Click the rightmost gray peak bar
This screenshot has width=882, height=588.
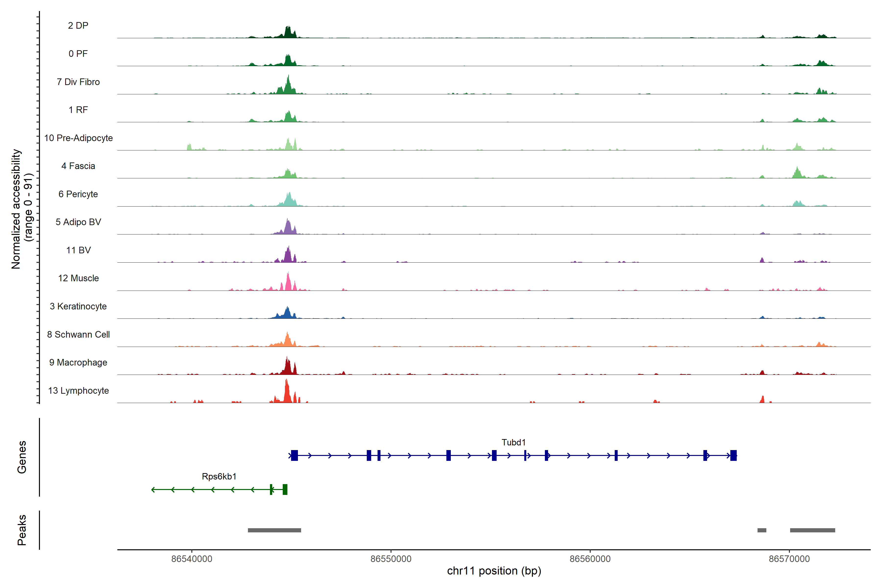(x=812, y=530)
